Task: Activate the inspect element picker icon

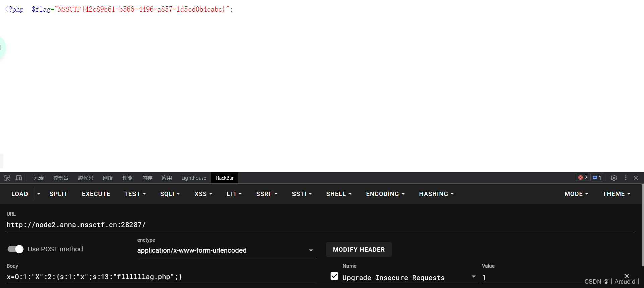Action: 7,178
